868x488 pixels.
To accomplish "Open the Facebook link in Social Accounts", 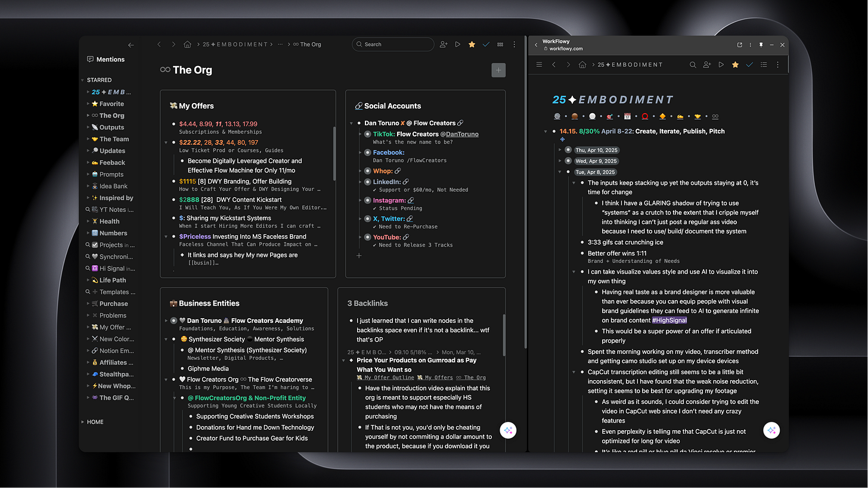I will click(389, 153).
